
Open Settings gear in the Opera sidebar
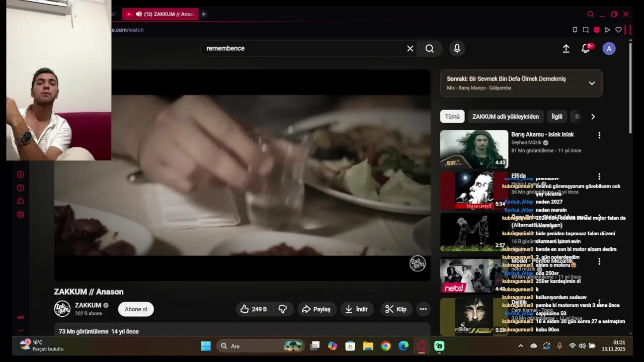point(21,215)
